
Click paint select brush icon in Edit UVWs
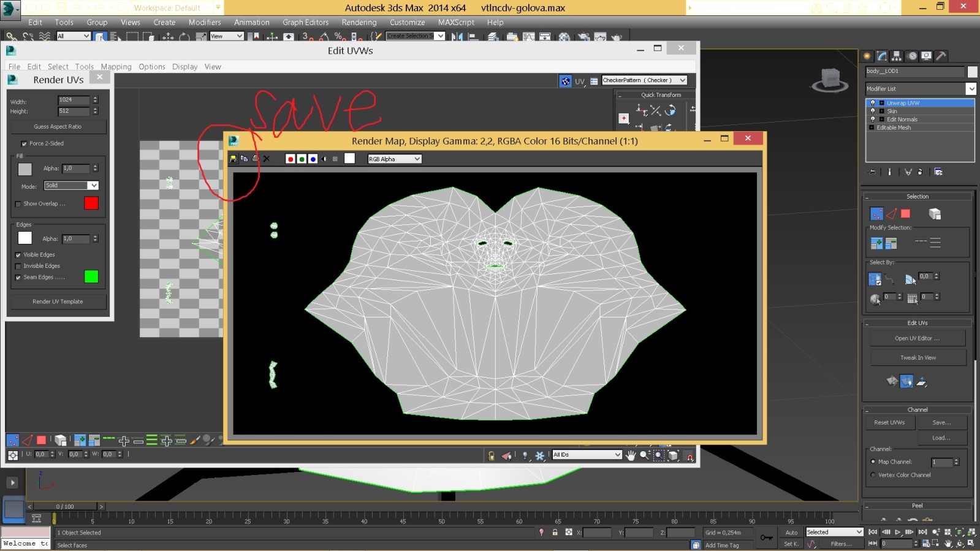pos(194,440)
